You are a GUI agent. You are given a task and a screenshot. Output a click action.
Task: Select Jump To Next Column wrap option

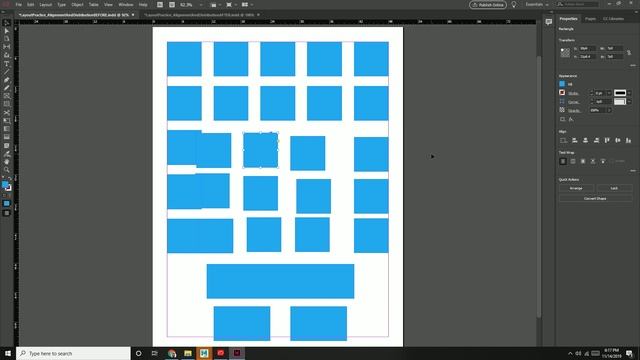603,161
